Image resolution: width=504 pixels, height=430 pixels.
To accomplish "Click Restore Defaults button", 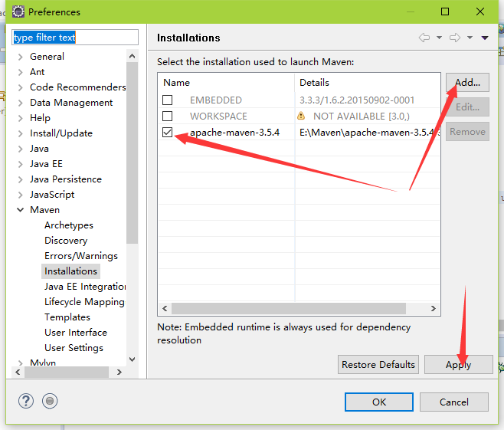I will click(378, 365).
